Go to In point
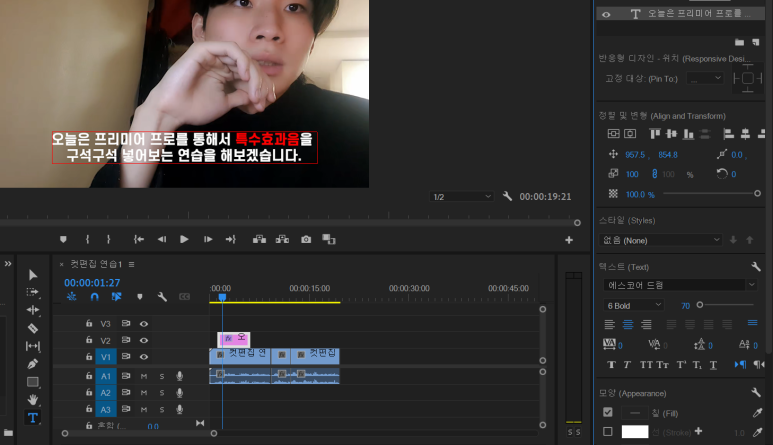The height and width of the screenshot is (445, 773). [139, 240]
